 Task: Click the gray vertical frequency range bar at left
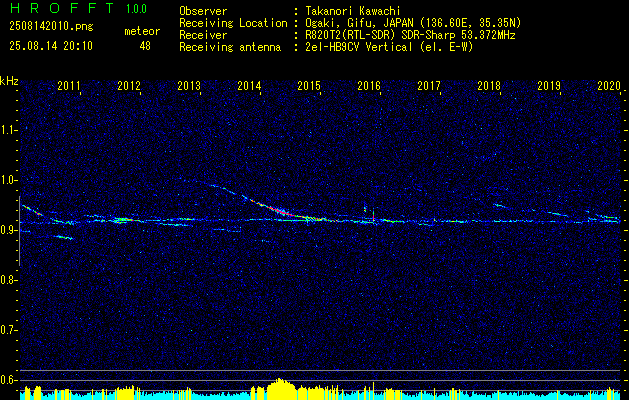click(x=19, y=231)
